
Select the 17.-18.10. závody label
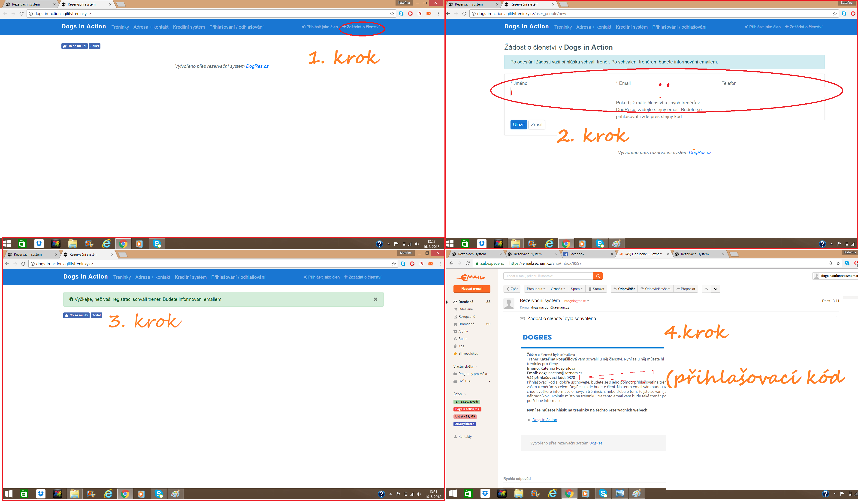[x=466, y=402]
